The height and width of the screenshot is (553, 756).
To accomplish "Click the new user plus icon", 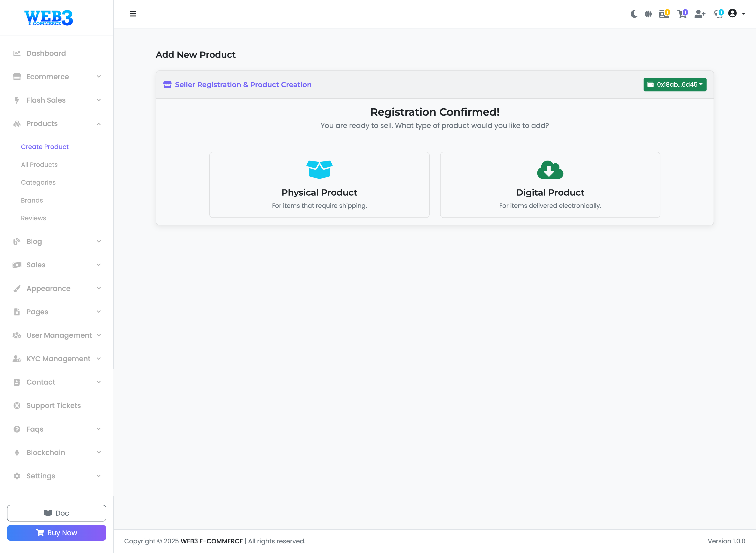I will pos(699,14).
